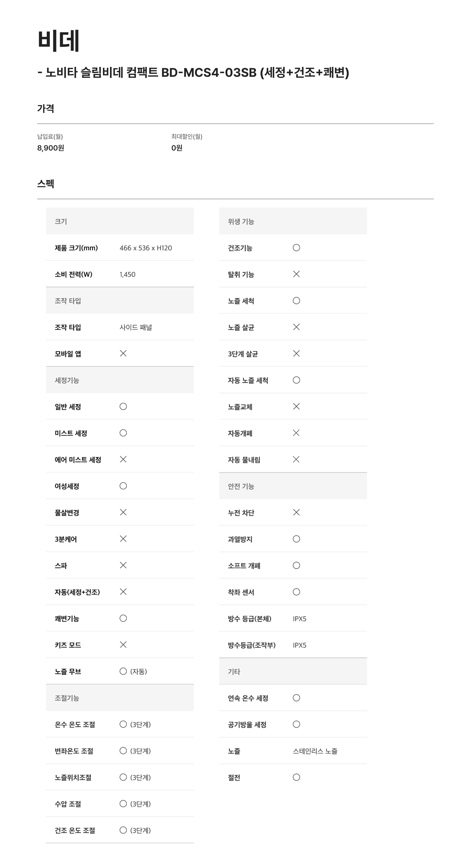This screenshot has width=471, height=868.
Task: Click the circle icon beside 건조기능
Action: point(296,248)
